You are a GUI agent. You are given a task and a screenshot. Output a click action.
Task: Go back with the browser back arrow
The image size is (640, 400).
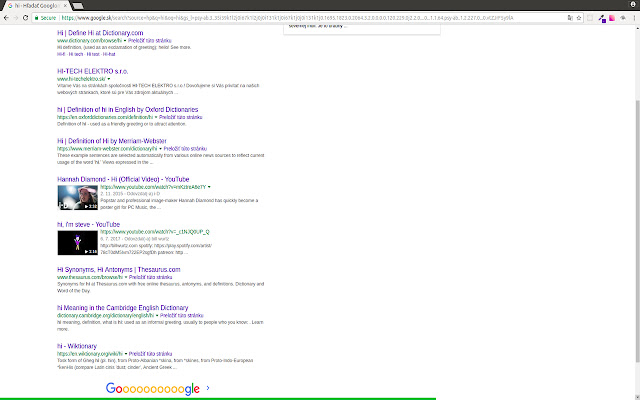6,18
